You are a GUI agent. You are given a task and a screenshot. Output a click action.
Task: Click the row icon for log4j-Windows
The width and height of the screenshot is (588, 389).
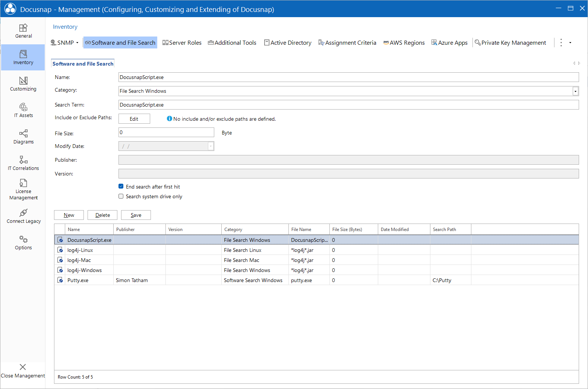click(60, 270)
